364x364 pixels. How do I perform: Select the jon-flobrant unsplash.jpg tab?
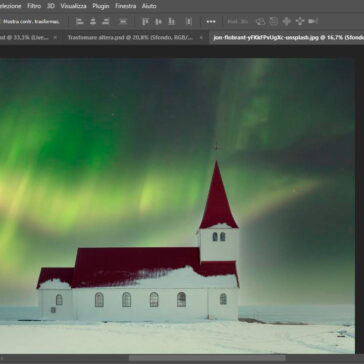[288, 38]
